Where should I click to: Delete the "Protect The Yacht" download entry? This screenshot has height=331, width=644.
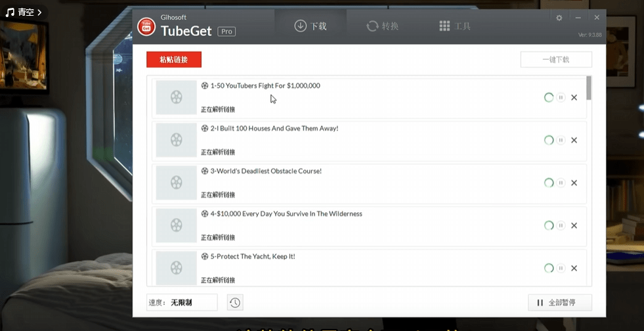[x=574, y=268]
